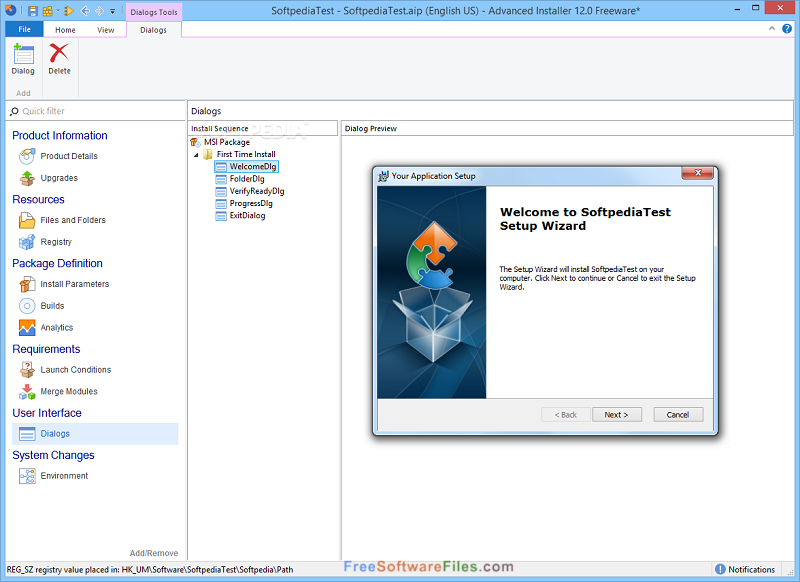Open the File menu

24,29
